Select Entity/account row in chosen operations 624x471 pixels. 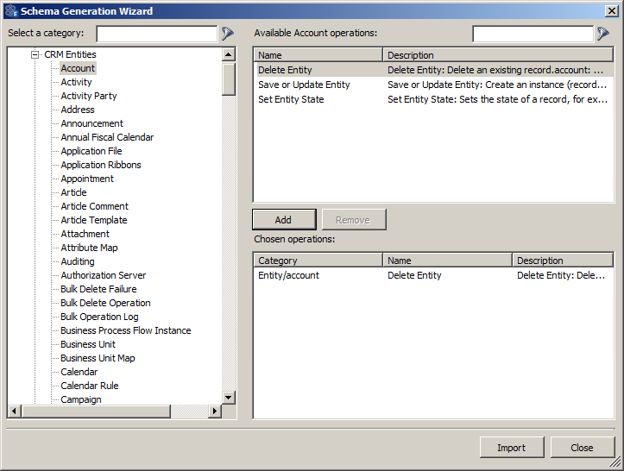coord(289,275)
